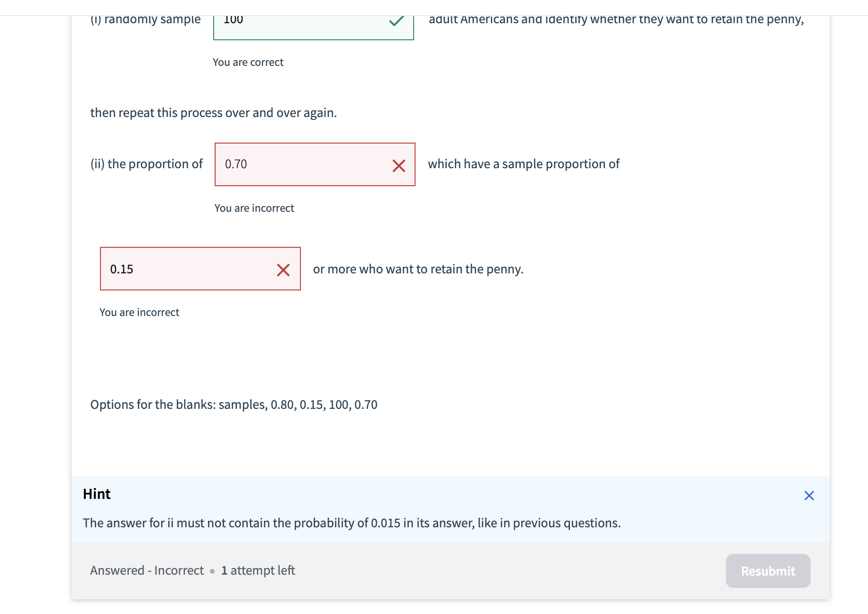
Task: Click the '1 attempt left' indicator
Action: [x=258, y=570]
